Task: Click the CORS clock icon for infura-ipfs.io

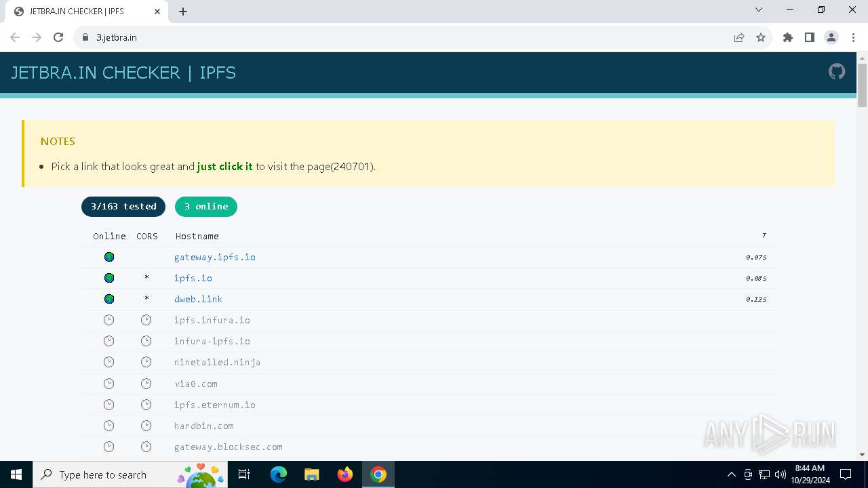Action: (146, 341)
